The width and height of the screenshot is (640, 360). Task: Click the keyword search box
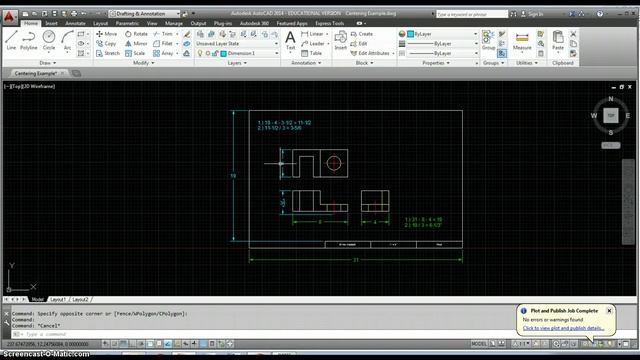471,14
